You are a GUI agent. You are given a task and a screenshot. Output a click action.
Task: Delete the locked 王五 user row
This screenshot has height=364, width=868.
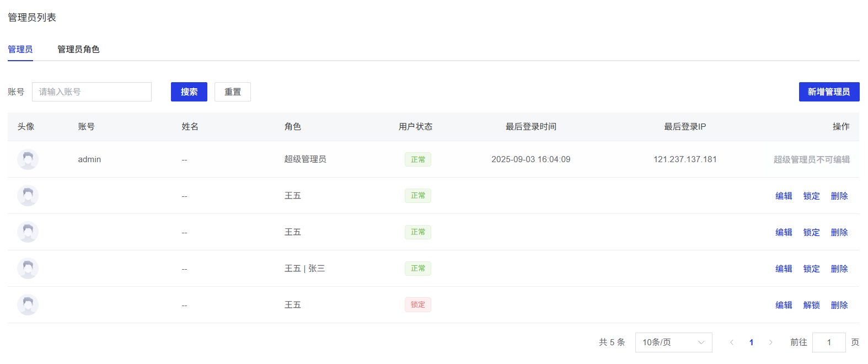pos(839,305)
